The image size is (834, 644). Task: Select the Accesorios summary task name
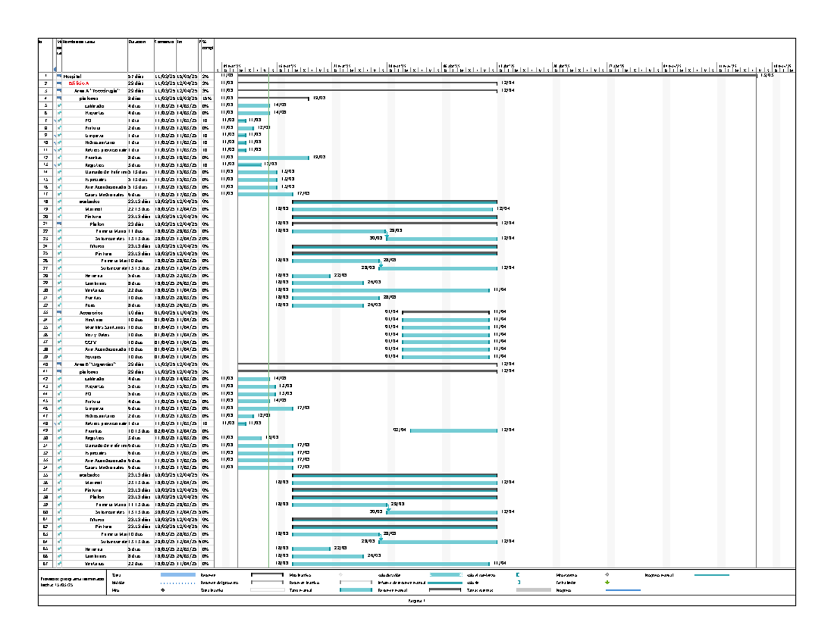click(x=91, y=312)
